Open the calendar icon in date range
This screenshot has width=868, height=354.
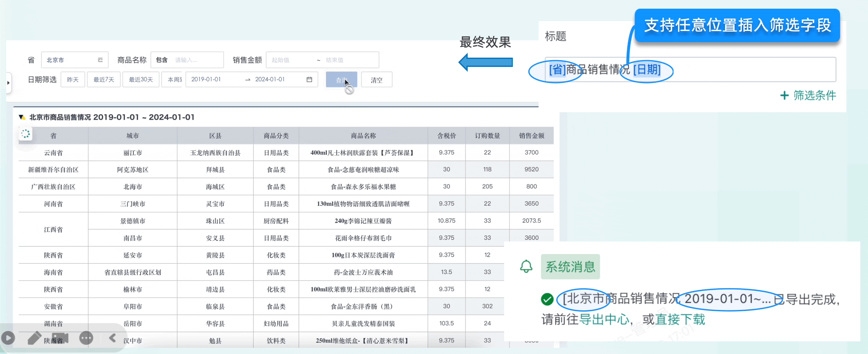point(309,79)
